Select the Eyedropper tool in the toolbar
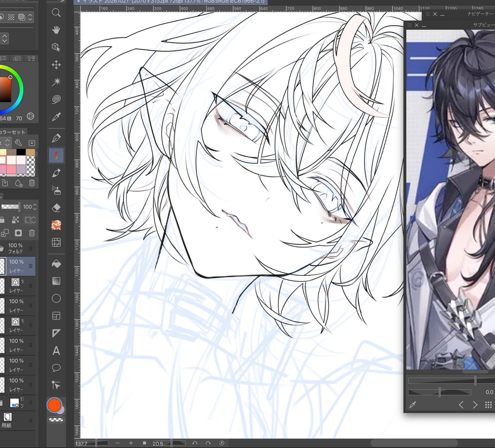This screenshot has height=448, width=495. pos(56,117)
